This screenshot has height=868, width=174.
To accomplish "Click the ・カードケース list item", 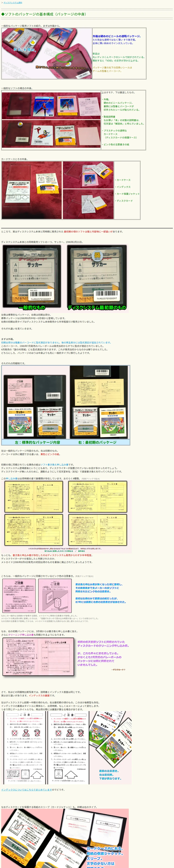I will (x=123, y=180).
